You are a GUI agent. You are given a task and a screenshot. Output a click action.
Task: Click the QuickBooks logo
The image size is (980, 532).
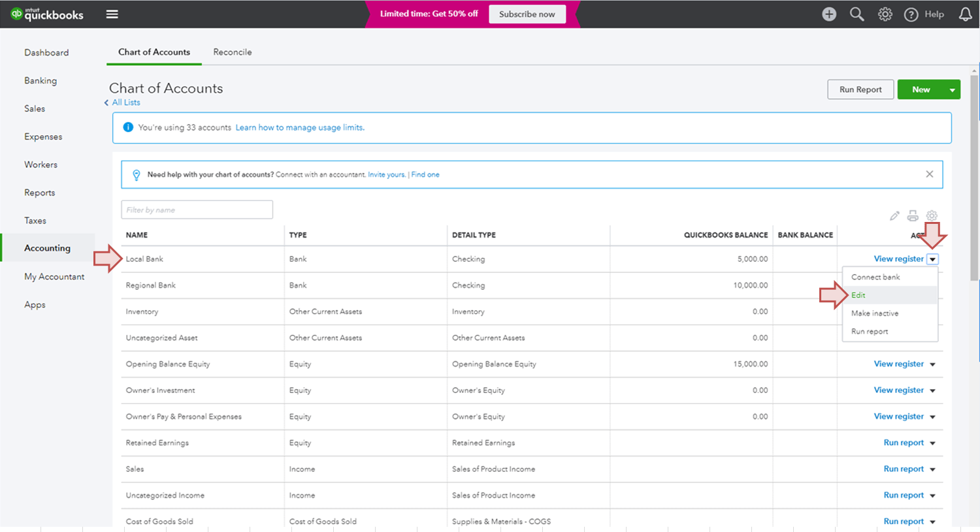click(x=47, y=14)
